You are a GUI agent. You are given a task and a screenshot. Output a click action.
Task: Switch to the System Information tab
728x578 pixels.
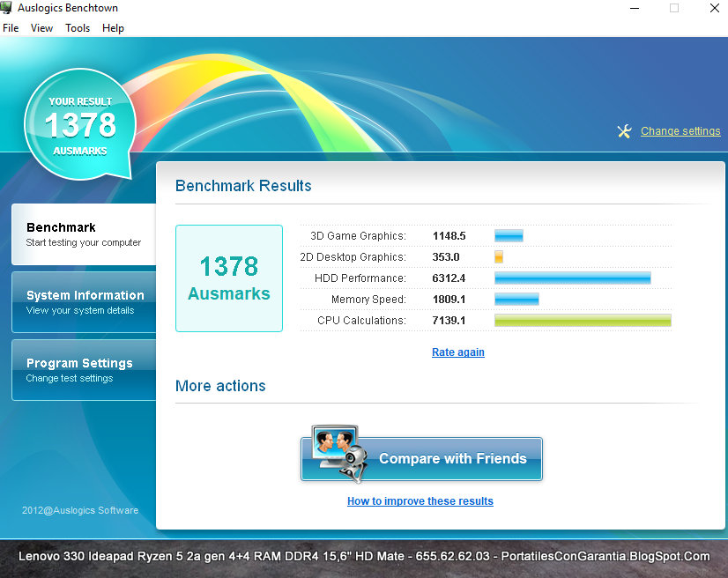tap(84, 302)
